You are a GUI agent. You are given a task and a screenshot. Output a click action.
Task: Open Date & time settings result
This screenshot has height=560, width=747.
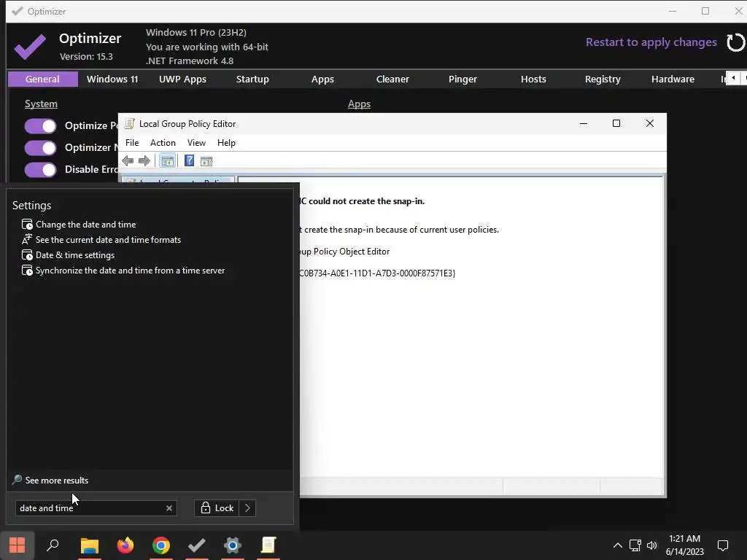click(x=68, y=254)
